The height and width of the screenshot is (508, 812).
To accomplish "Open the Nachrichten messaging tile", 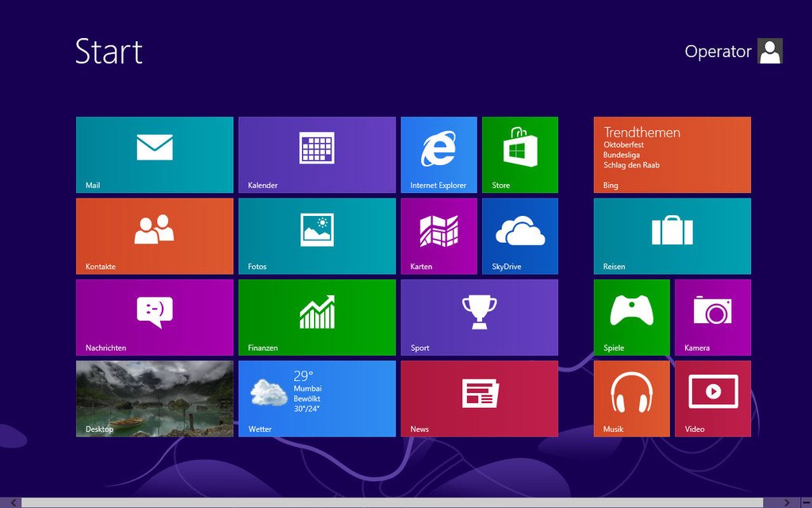I will click(x=155, y=317).
